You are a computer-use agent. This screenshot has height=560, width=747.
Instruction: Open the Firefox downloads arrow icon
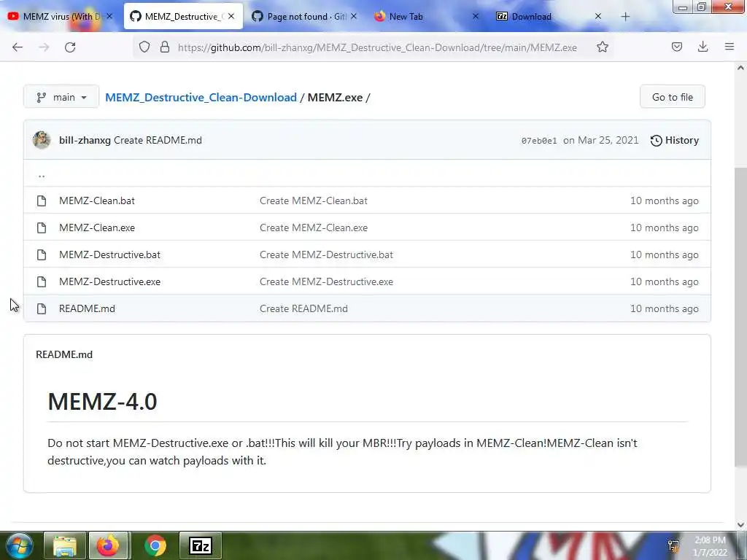[x=703, y=47]
